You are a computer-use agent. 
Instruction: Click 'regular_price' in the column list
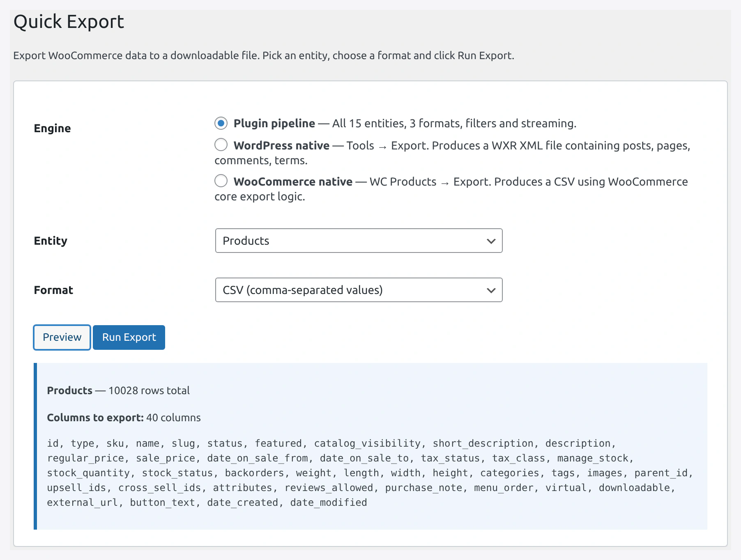point(85,458)
